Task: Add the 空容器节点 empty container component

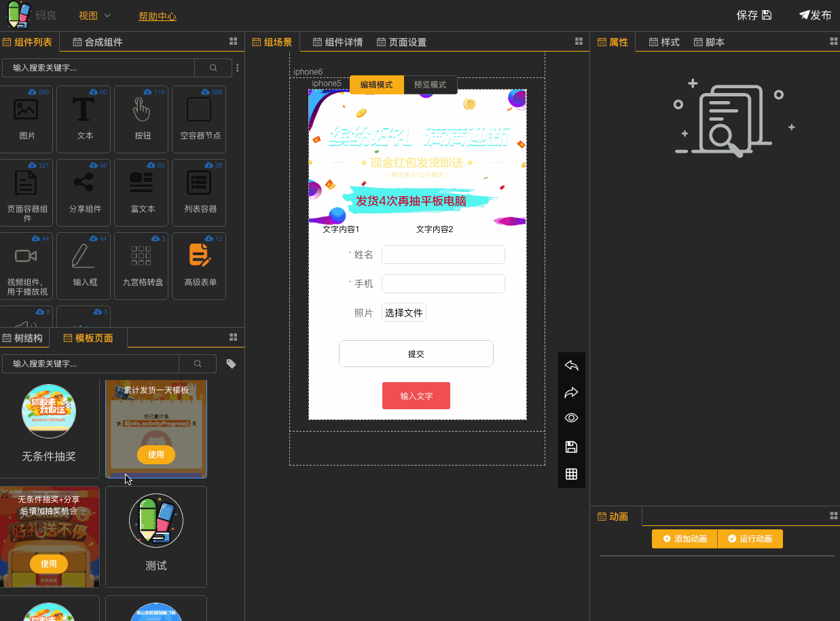Action: point(200,119)
